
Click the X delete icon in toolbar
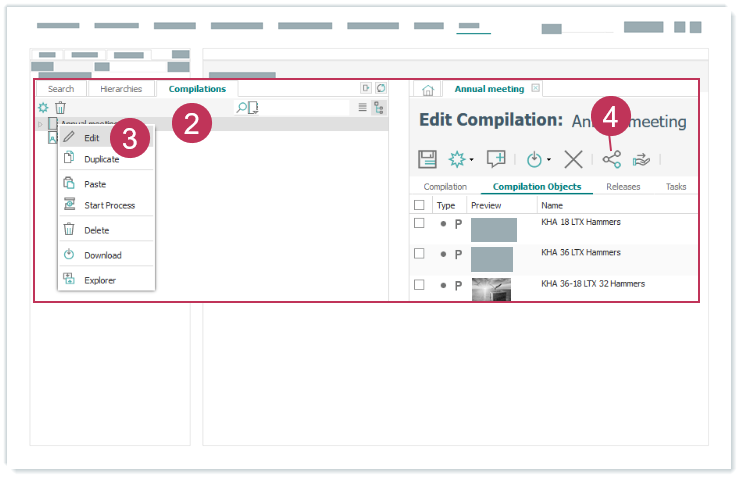click(573, 159)
